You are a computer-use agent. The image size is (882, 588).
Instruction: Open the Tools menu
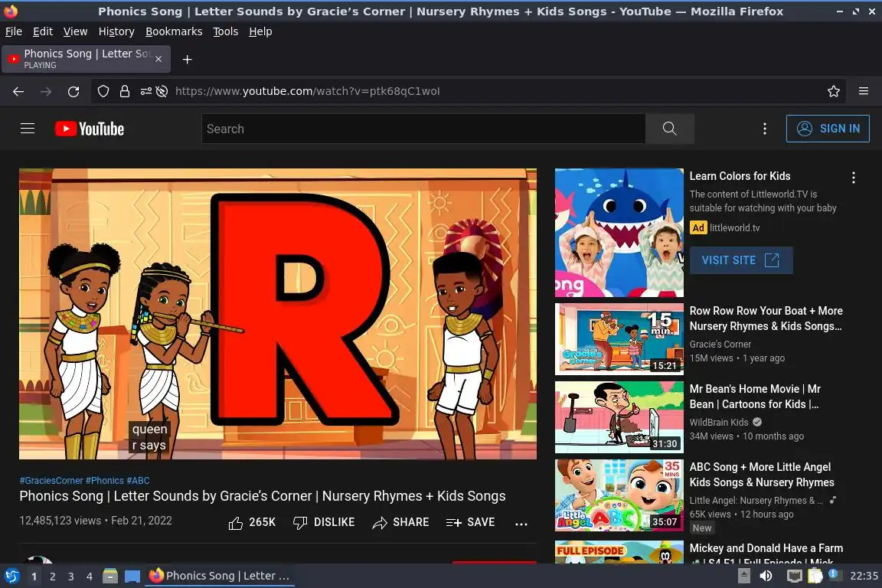pyautogui.click(x=226, y=31)
